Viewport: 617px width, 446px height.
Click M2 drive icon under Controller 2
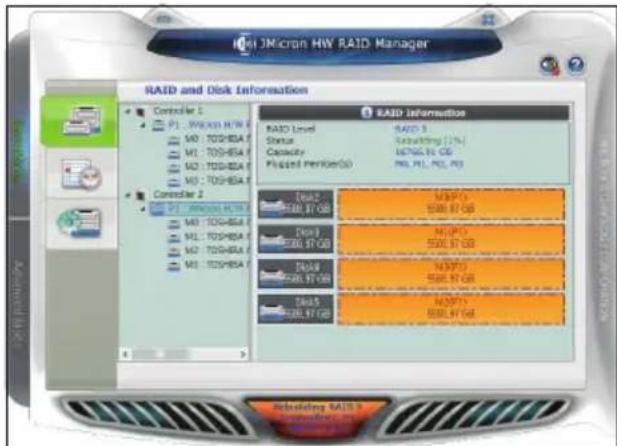coord(174,252)
